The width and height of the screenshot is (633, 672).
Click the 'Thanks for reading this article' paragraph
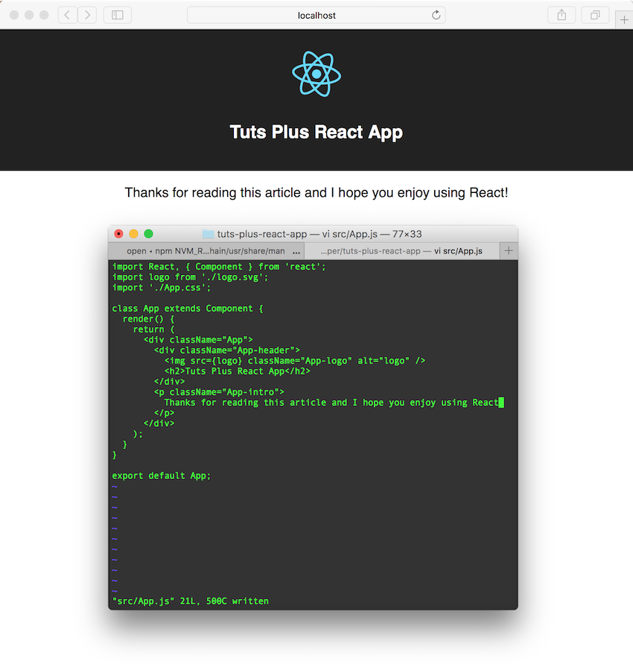point(316,193)
